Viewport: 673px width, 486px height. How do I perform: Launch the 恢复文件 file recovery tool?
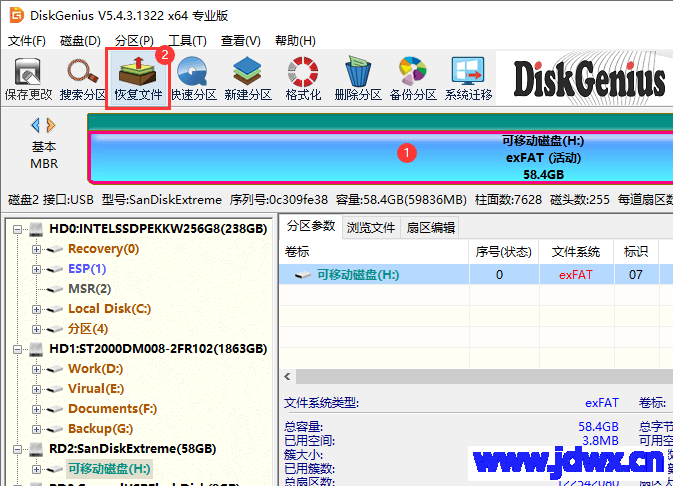click(138, 79)
